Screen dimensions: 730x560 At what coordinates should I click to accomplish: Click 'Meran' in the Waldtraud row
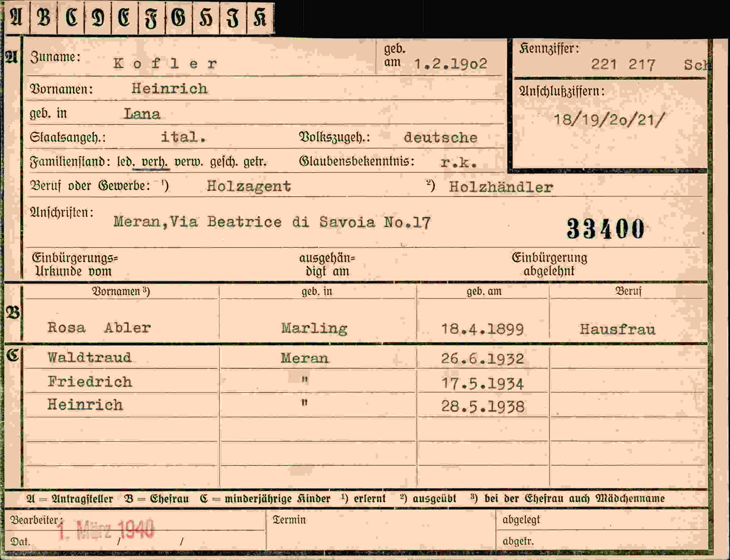coord(304,358)
